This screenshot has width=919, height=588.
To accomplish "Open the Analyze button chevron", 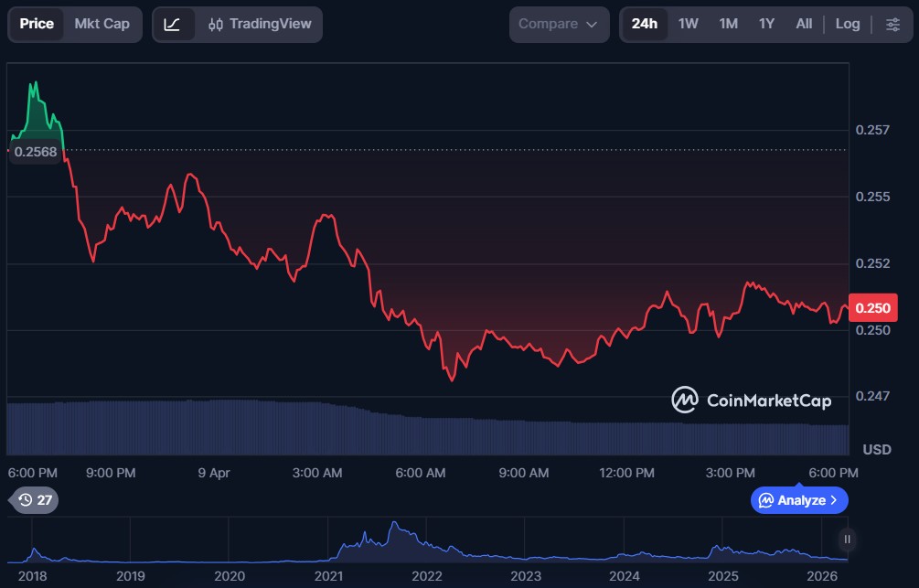I will click(x=833, y=500).
